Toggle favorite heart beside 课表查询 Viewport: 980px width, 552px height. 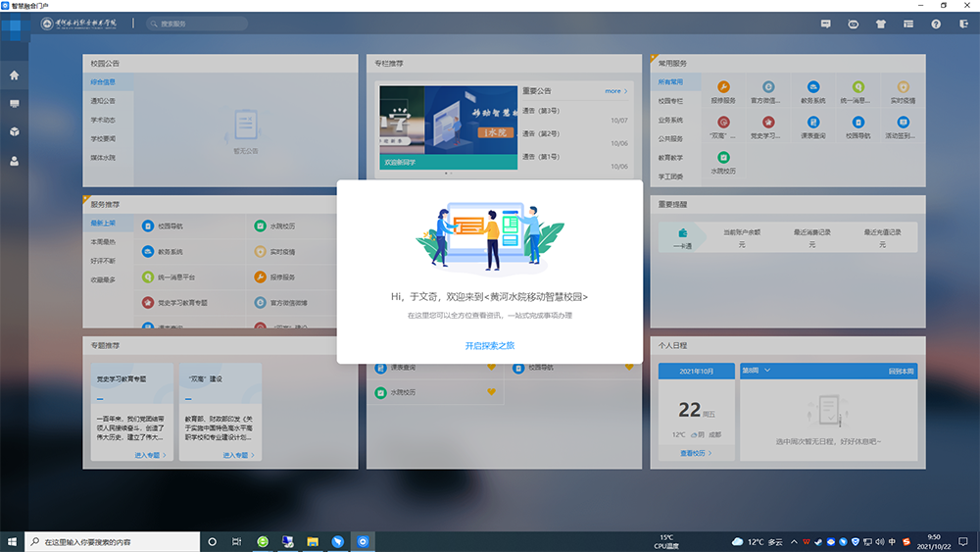492,367
